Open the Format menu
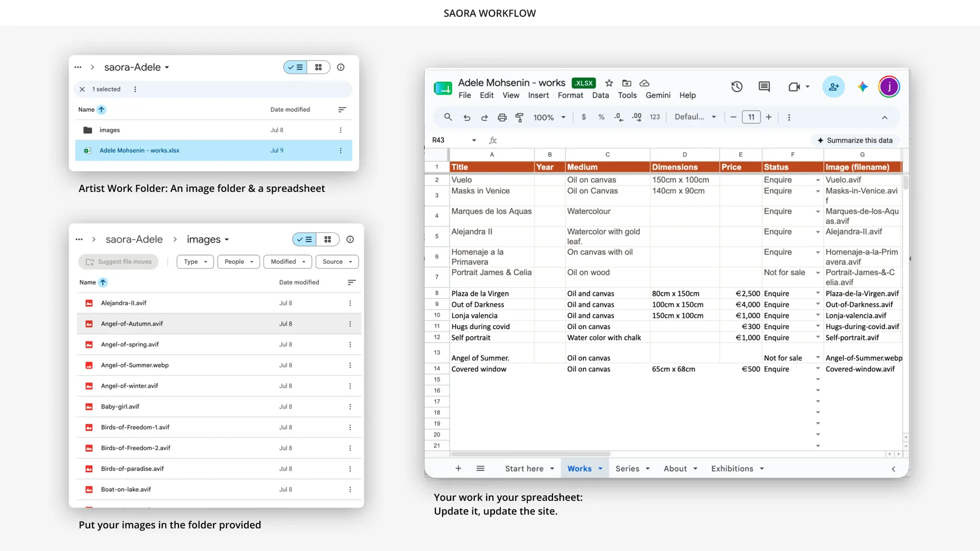Screen dimensions: 980x551 point(571,95)
